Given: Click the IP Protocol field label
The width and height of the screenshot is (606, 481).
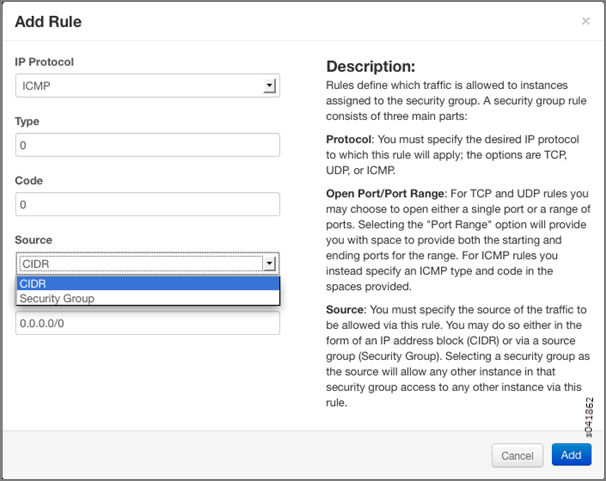Looking at the screenshot, I should [44, 62].
